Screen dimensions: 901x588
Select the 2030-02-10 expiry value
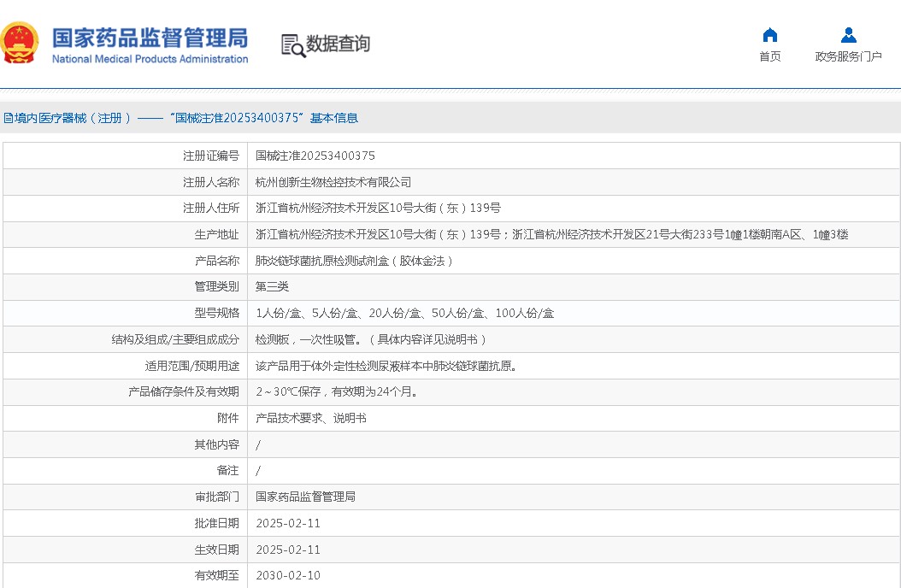(288, 575)
